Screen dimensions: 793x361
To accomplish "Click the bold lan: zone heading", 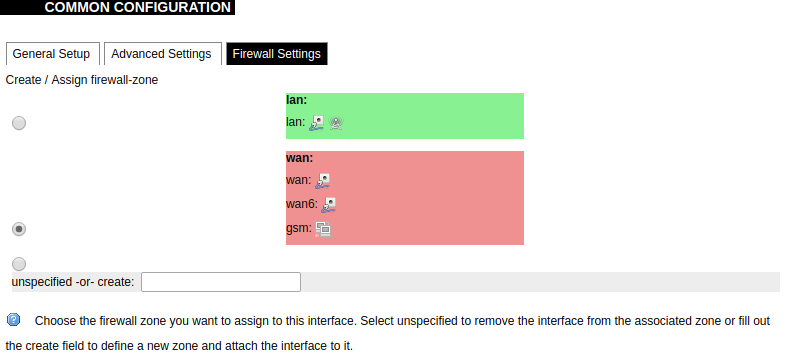I will tap(296, 100).
